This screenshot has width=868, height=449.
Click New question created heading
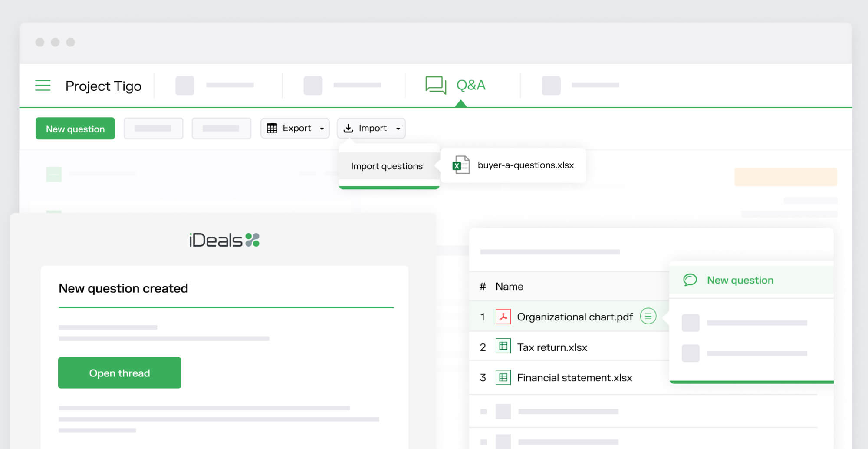pos(123,288)
